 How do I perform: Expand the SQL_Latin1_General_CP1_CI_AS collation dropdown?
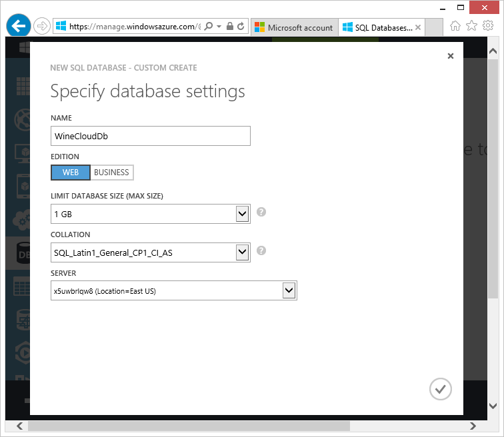(151, 252)
